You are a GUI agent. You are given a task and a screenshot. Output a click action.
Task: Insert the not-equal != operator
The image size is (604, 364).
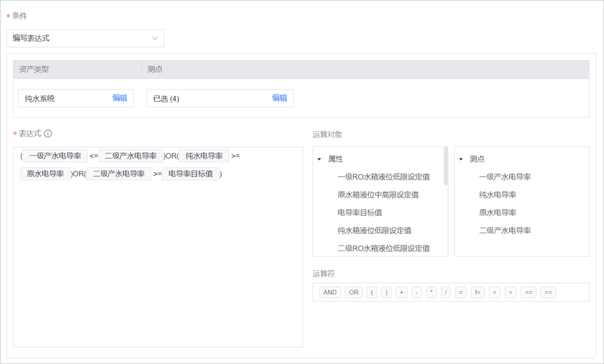click(x=477, y=292)
